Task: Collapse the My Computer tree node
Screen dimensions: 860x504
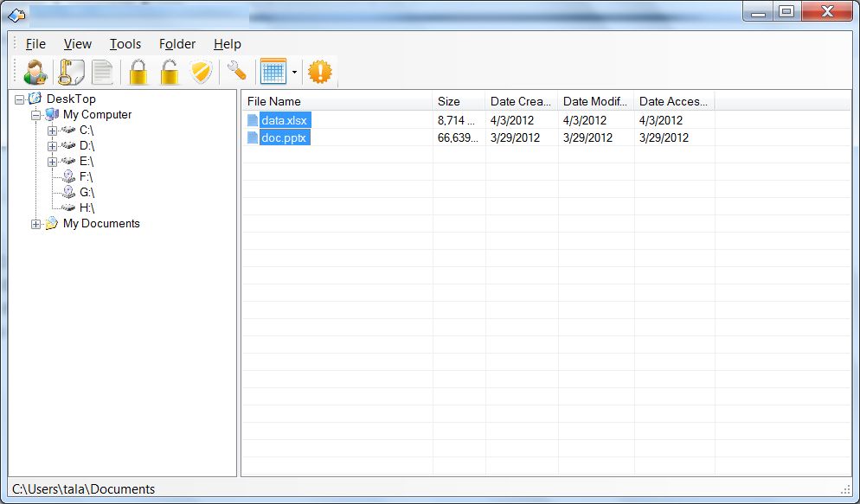Action: coord(36,115)
